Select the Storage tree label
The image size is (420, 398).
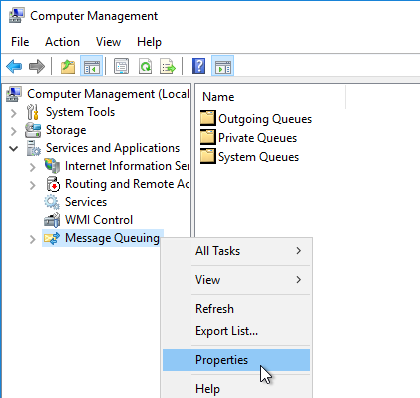66,130
